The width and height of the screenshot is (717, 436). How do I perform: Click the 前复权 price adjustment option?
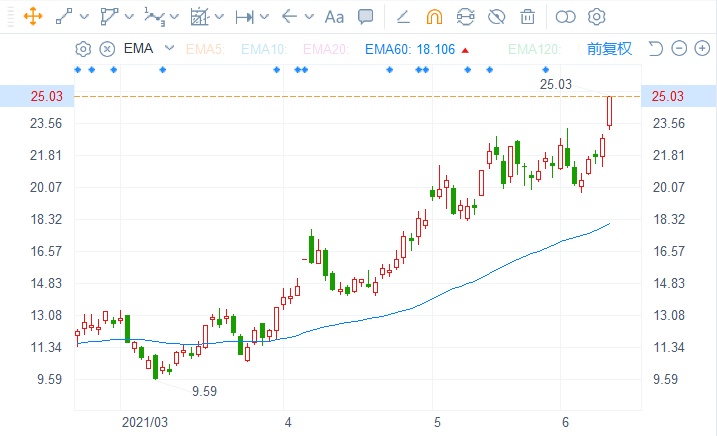coord(609,49)
